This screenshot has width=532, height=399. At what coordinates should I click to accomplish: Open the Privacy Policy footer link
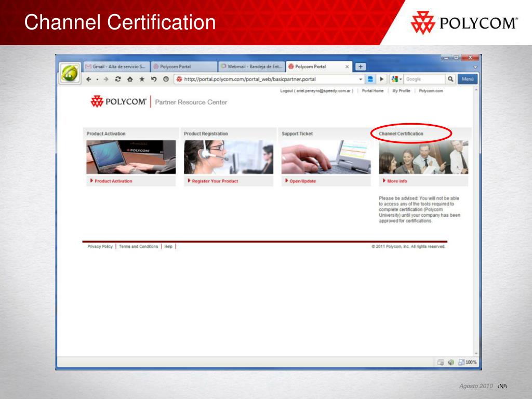coord(100,246)
